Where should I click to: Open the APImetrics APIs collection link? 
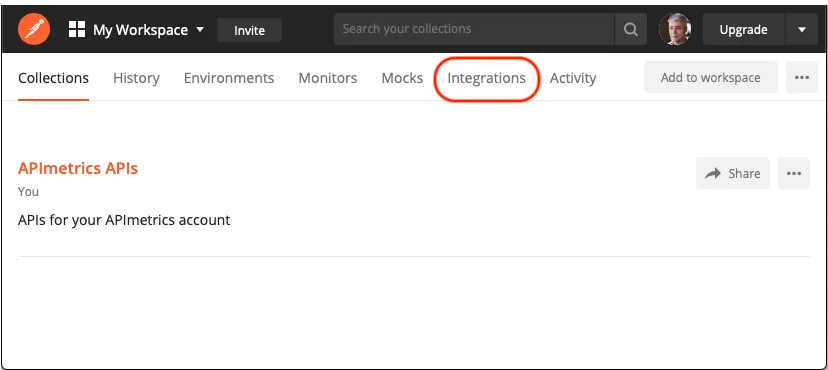(x=78, y=168)
